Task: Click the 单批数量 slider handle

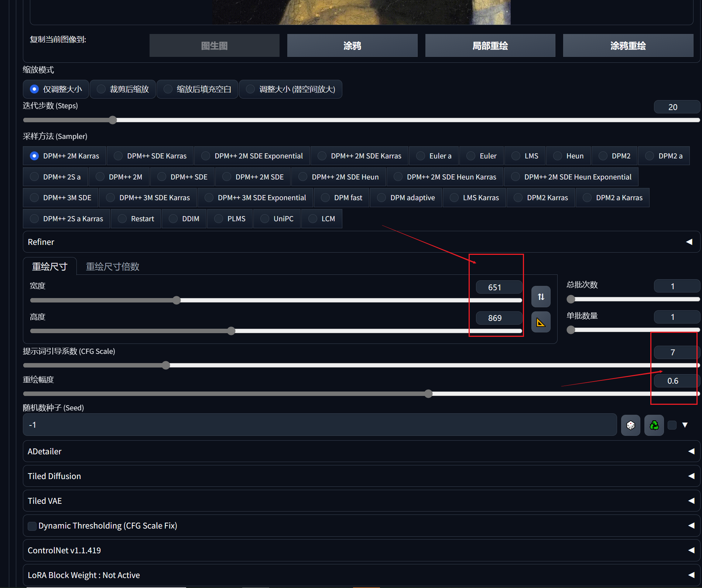Action: pyautogui.click(x=571, y=330)
